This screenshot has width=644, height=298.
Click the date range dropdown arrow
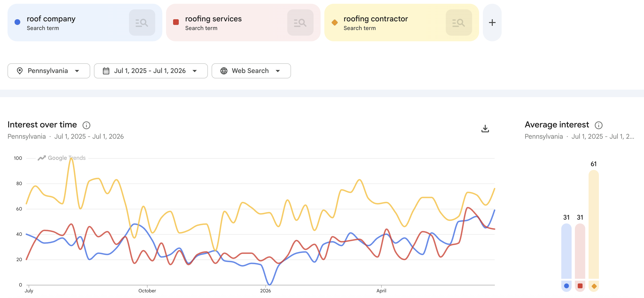coord(195,71)
